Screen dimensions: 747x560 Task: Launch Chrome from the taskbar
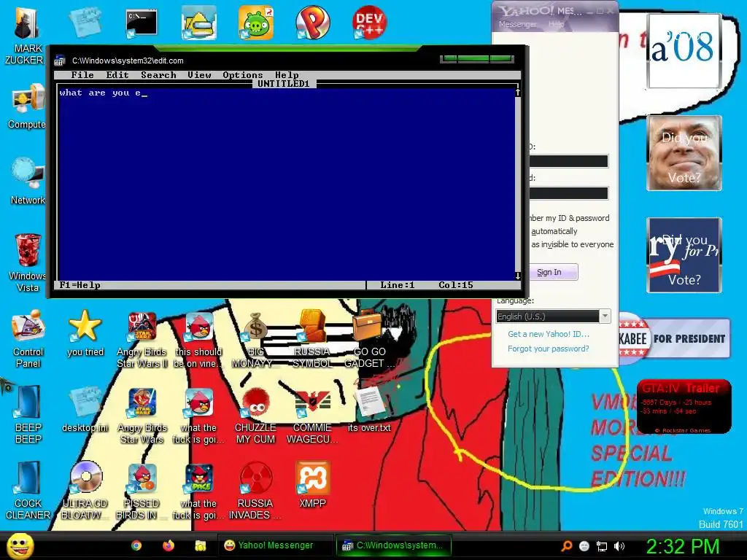(136, 545)
